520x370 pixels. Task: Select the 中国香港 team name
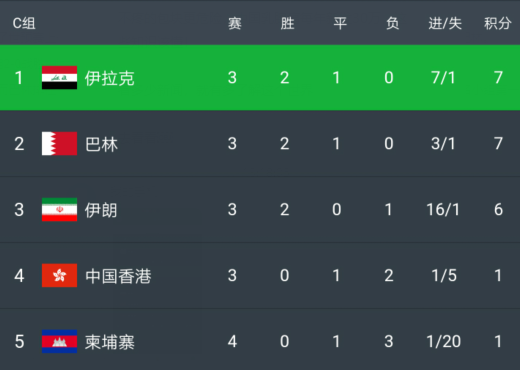(118, 276)
